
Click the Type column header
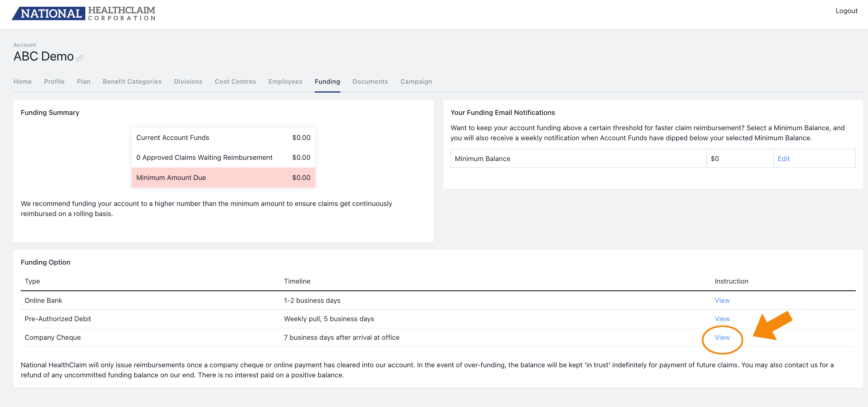click(x=32, y=281)
